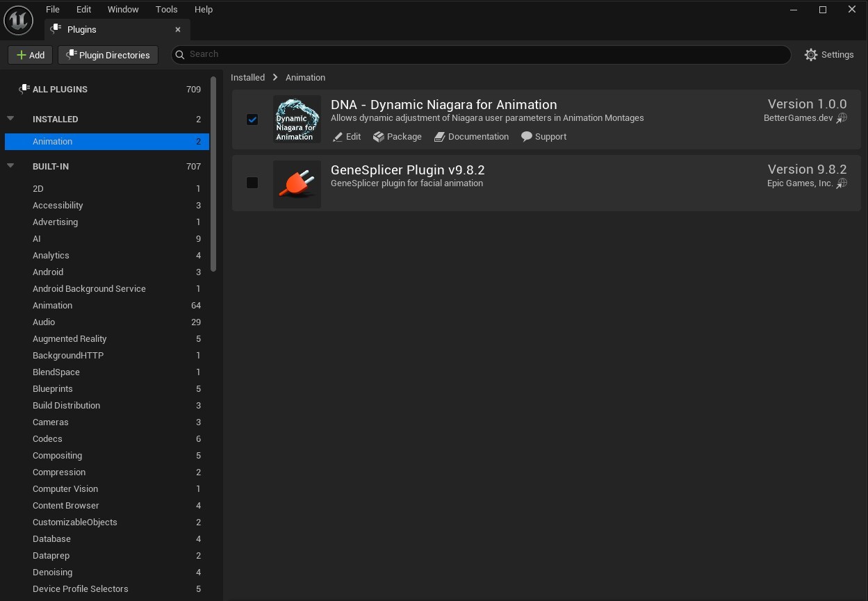Click the Package icon for DNA plugin
Image resolution: width=868 pixels, height=601 pixels.
point(379,136)
